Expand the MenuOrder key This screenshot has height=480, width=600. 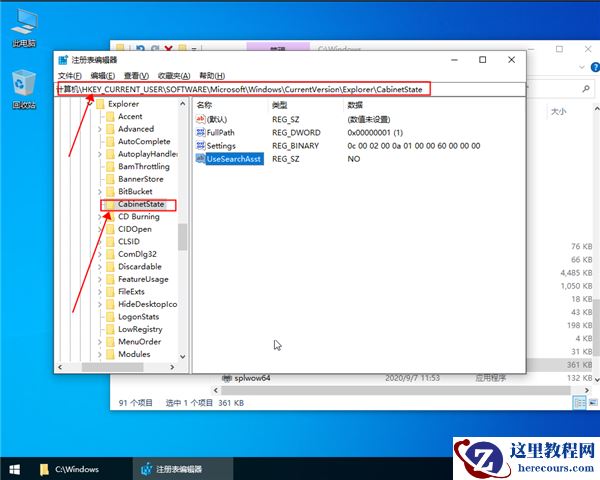coord(100,342)
